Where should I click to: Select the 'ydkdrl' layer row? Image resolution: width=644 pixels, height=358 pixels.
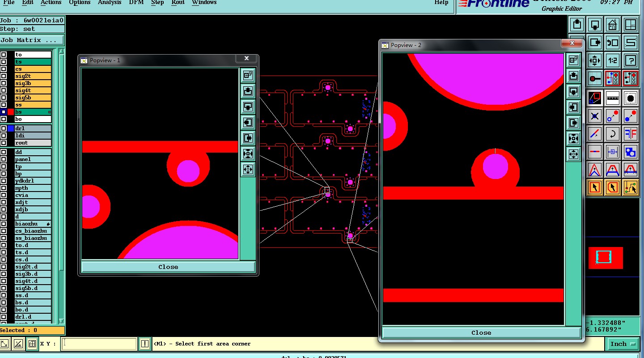click(33, 181)
